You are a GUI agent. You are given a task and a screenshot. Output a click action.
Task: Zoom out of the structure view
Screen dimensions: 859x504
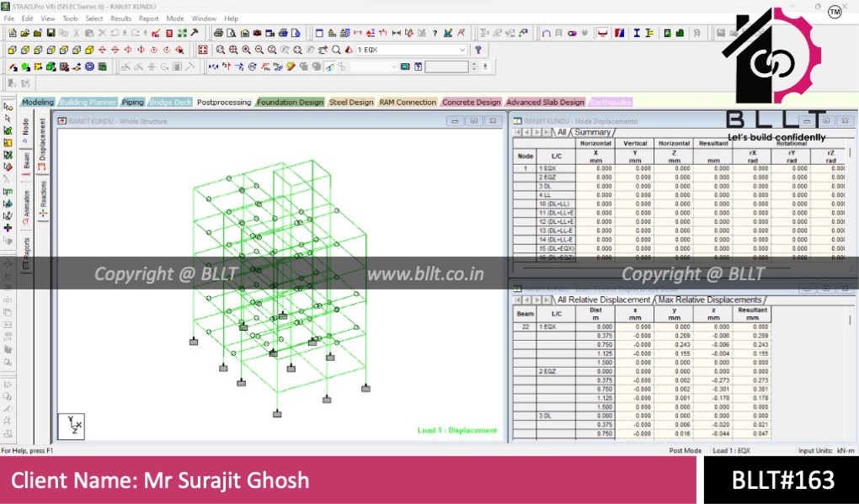pyautogui.click(x=259, y=50)
